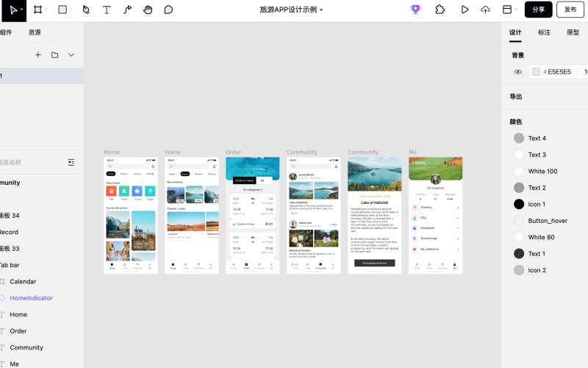
Task: Select the Icon 2 color style
Action: [x=537, y=270]
